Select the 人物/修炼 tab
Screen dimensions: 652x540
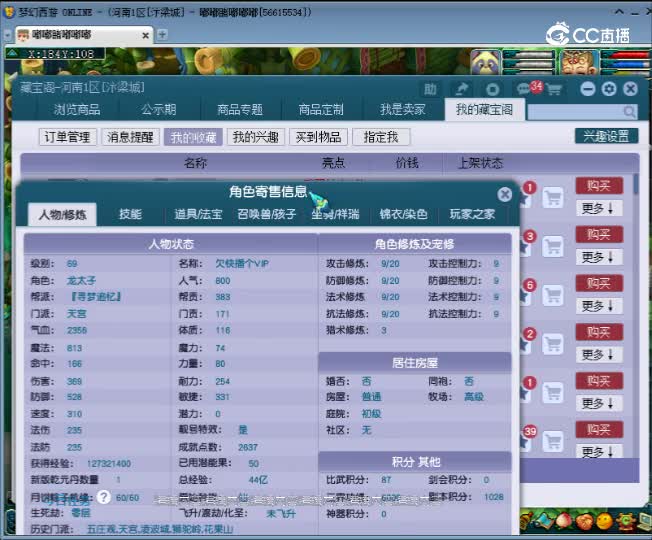tap(62, 215)
